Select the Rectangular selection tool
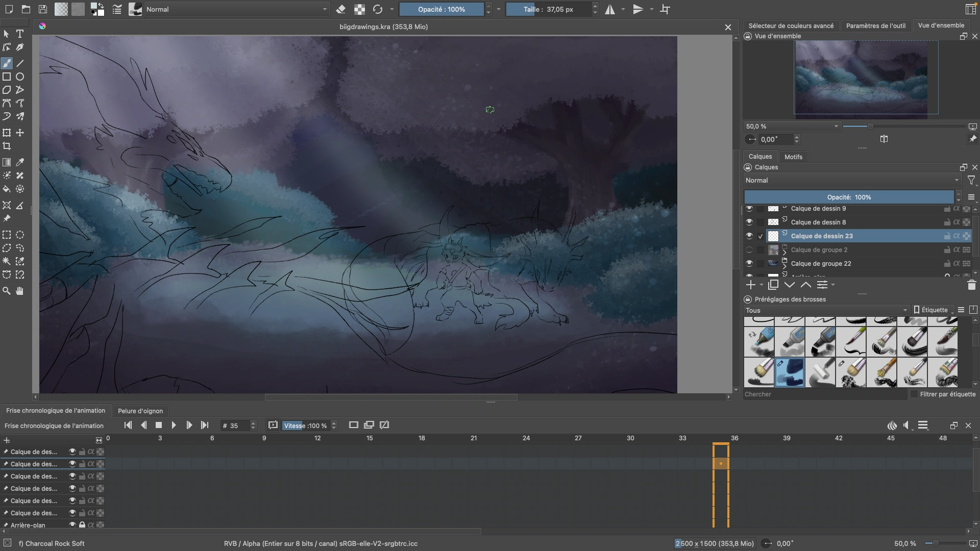Screen dimensions: 980x551 [7, 235]
